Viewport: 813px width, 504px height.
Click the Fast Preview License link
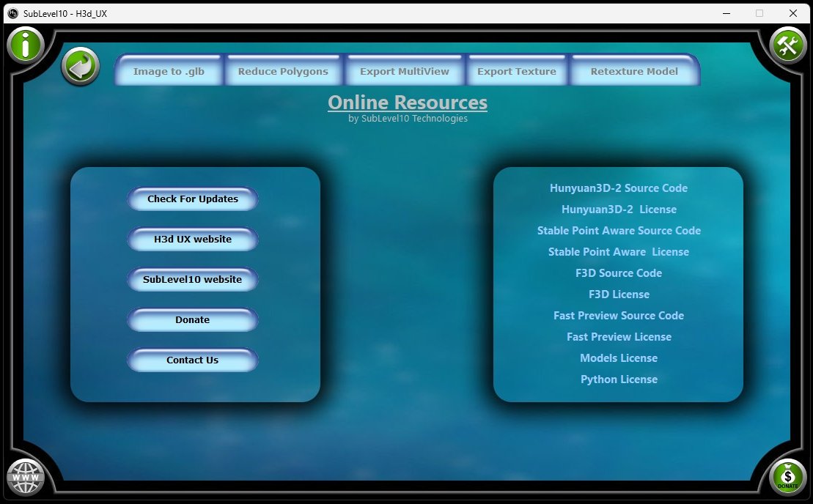(x=619, y=337)
